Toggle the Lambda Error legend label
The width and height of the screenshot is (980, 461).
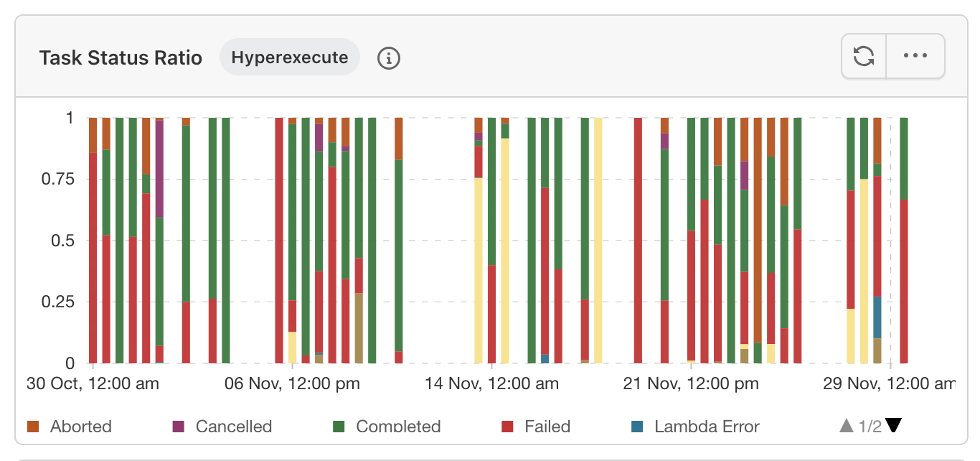(x=707, y=427)
